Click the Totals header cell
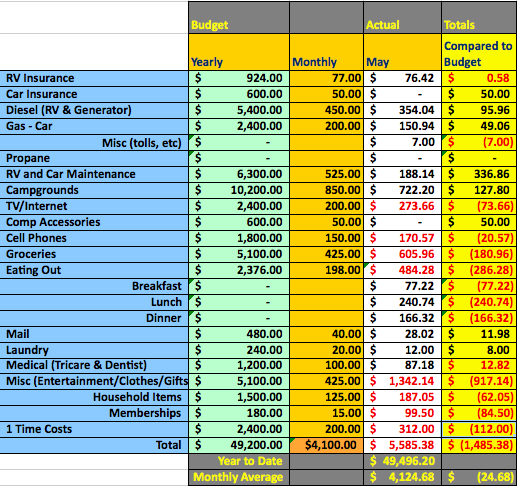 click(479, 18)
